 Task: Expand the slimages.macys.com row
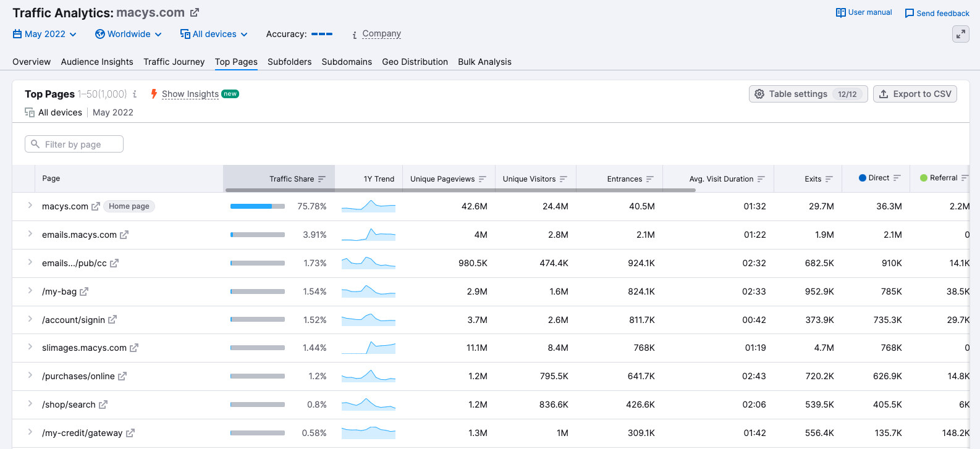coord(30,347)
